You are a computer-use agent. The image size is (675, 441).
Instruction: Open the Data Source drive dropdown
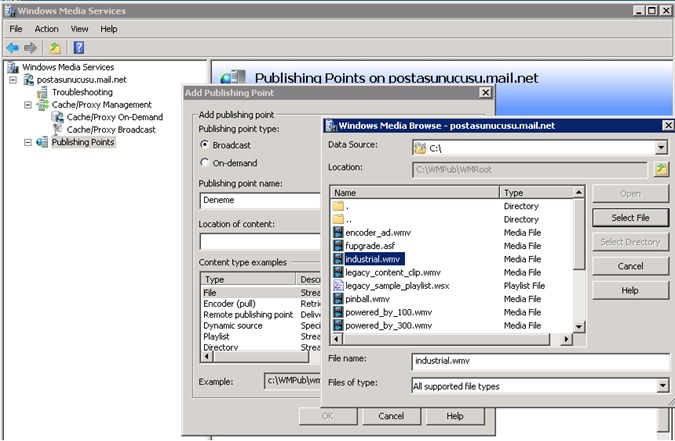pyautogui.click(x=661, y=147)
